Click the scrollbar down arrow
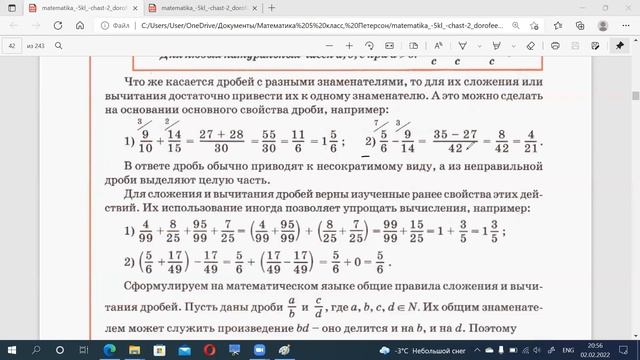The image size is (640, 360). click(636, 336)
